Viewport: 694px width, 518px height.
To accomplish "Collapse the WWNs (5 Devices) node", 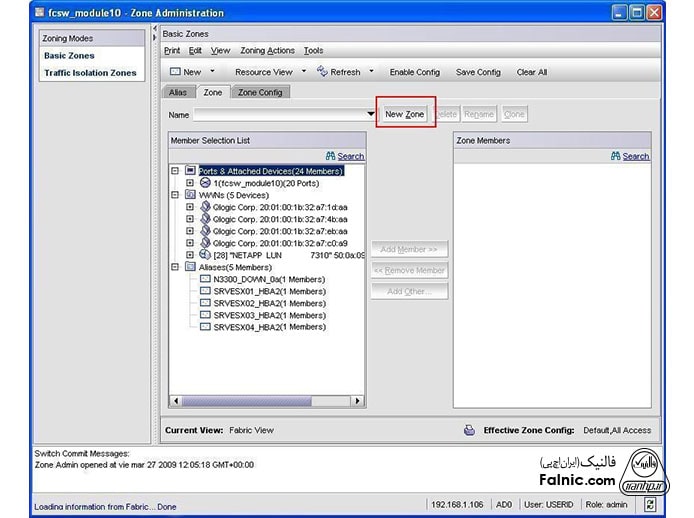I will click(x=176, y=195).
